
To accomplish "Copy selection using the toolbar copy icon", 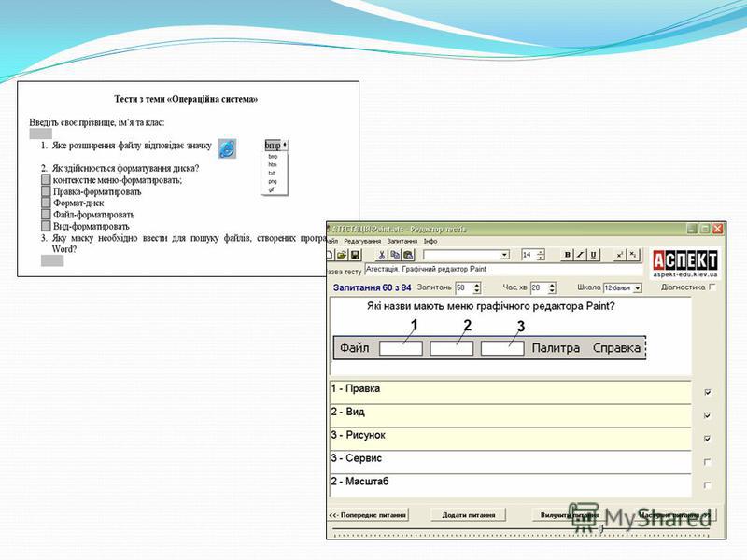I will click(395, 255).
